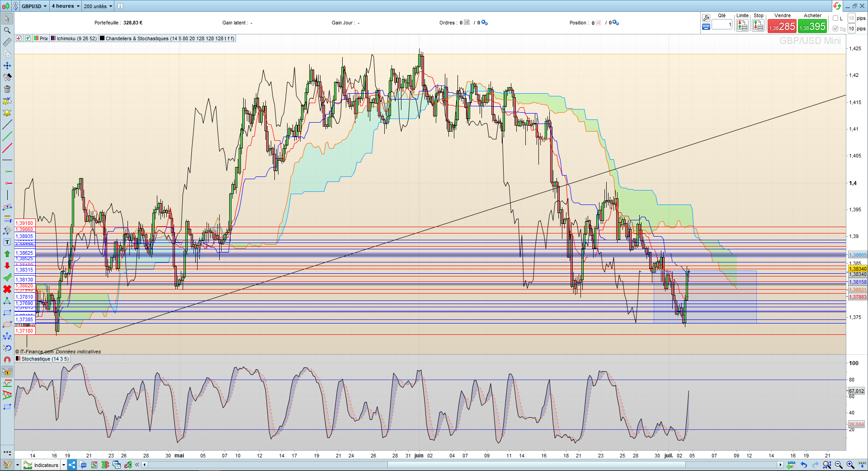The image size is (868, 471).
Task: Expand the Indicateurs dropdown arrow
Action: point(63,465)
